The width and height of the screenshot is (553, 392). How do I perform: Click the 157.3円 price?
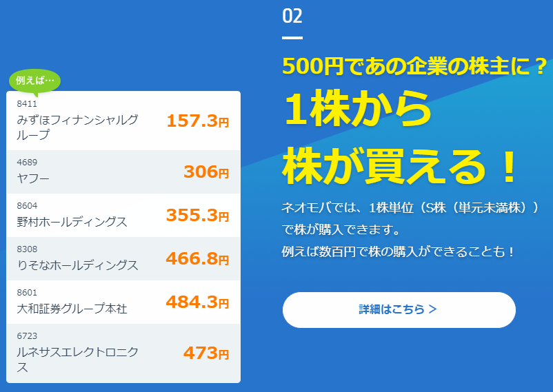(x=197, y=121)
